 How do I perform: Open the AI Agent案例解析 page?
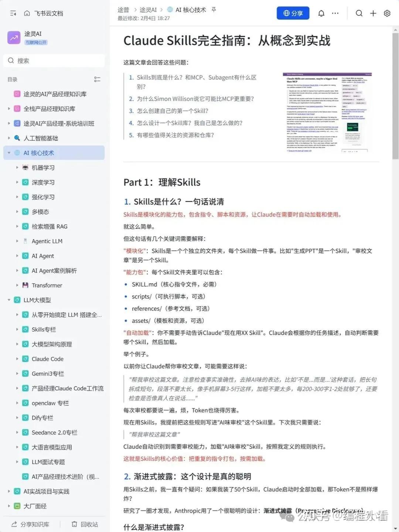[54, 270]
